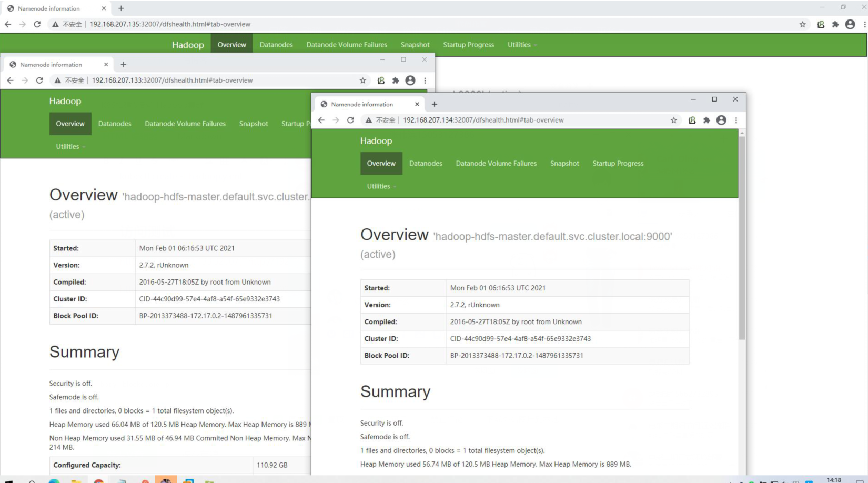
Task: Go back in the 192.168.207.134 window
Action: [321, 120]
